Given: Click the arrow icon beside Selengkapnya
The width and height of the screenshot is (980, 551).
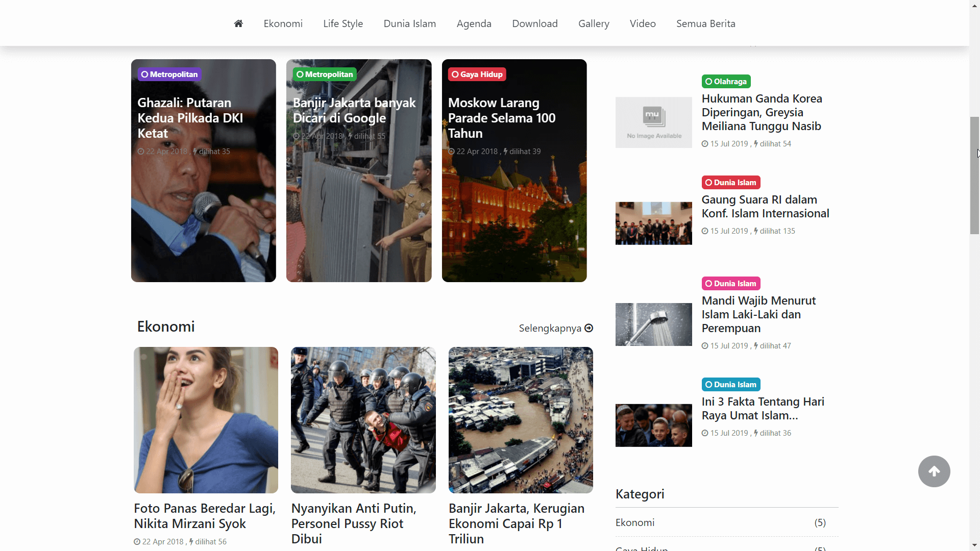Looking at the screenshot, I should (x=589, y=328).
